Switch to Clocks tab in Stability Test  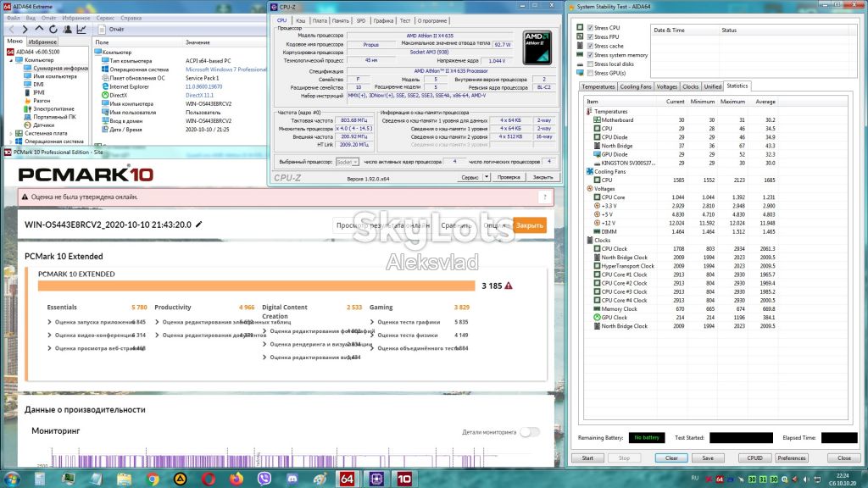click(690, 86)
